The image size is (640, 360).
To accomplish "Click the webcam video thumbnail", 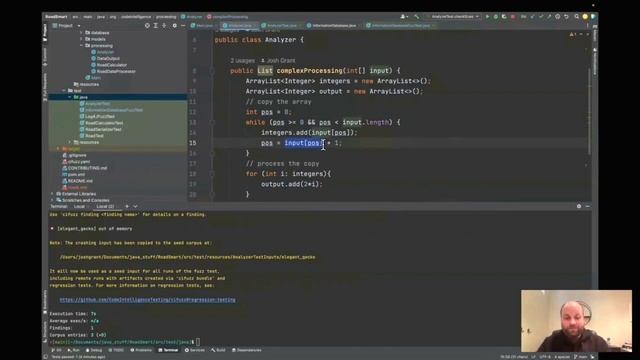I will 576,321.
